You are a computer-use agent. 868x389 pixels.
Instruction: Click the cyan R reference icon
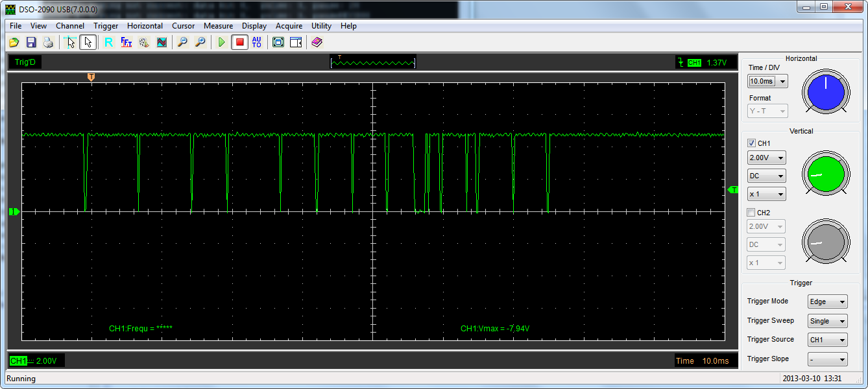[108, 42]
